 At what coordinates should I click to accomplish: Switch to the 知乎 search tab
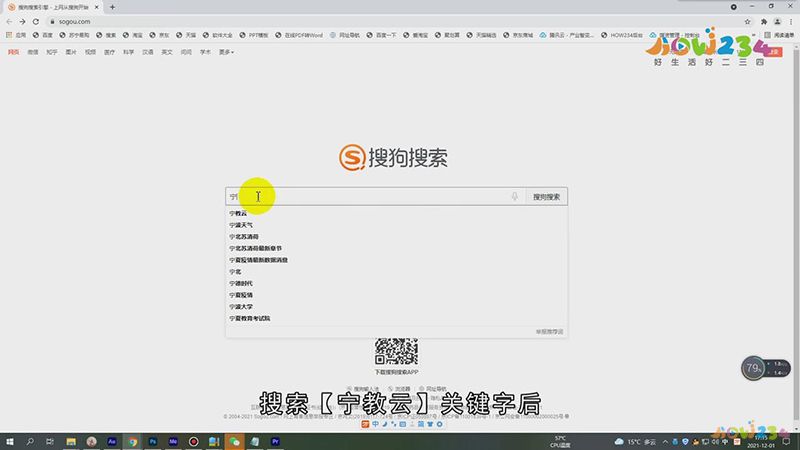[52, 52]
